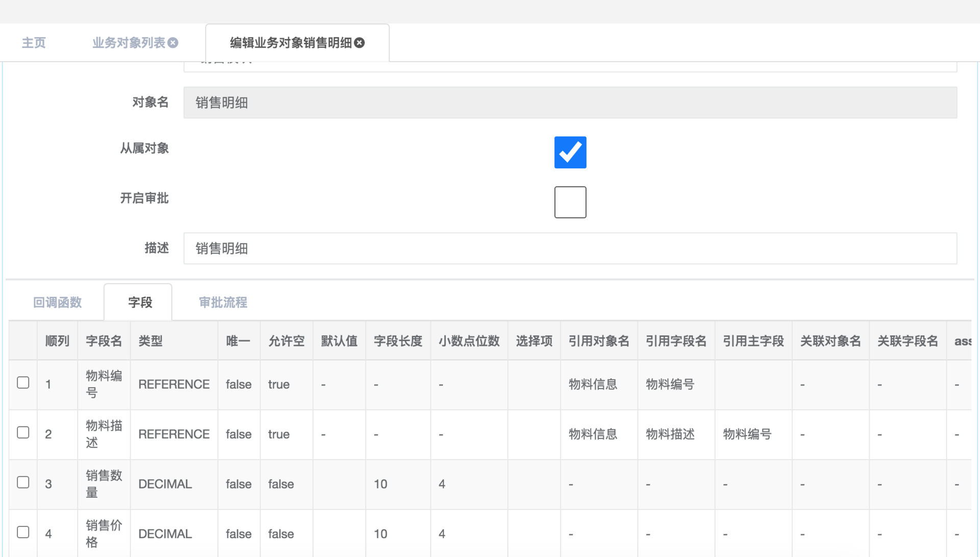Click the 字段长度 column header
980x557 pixels.
click(x=398, y=341)
